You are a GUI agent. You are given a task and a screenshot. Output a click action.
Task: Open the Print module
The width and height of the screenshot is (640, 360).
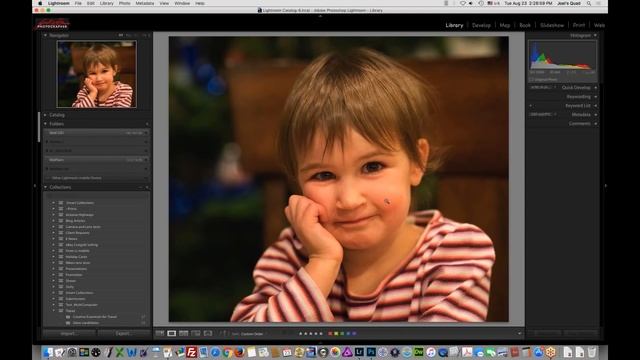coord(579,25)
